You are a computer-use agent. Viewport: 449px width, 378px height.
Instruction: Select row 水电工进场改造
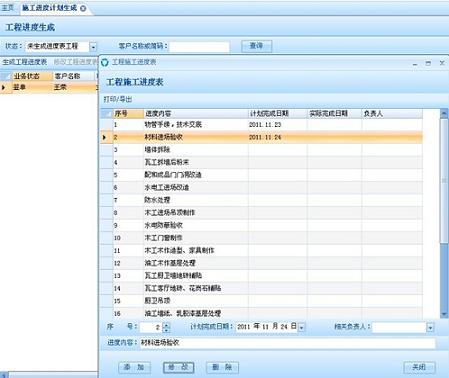[261, 188]
